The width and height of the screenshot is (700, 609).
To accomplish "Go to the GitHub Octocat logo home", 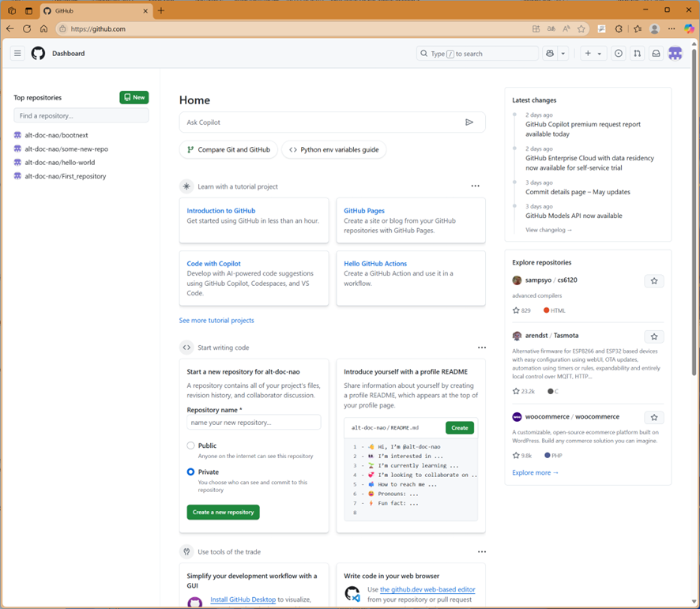I will pos(39,54).
